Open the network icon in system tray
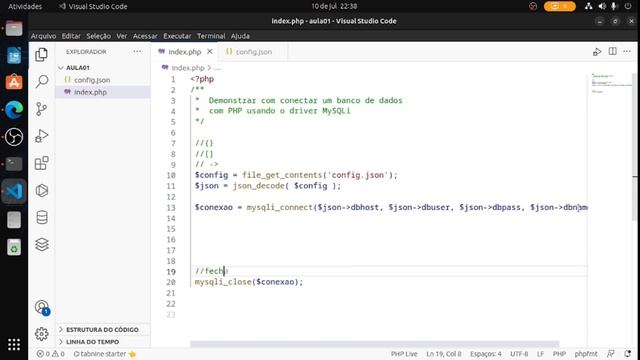 pos(589,6)
